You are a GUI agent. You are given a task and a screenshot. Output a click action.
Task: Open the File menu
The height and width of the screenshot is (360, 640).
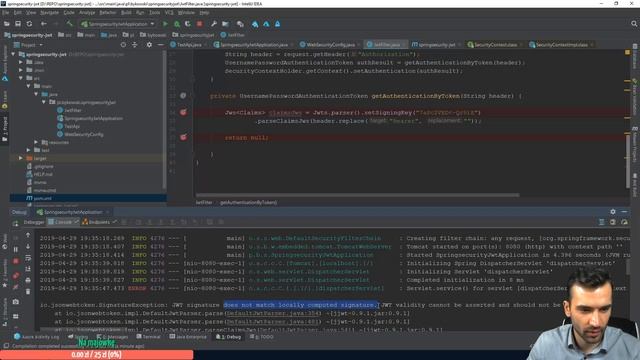(x=6, y=13)
